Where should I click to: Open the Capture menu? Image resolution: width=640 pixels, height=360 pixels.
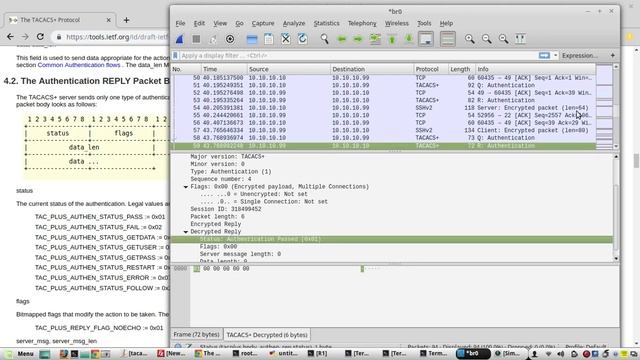tap(263, 23)
